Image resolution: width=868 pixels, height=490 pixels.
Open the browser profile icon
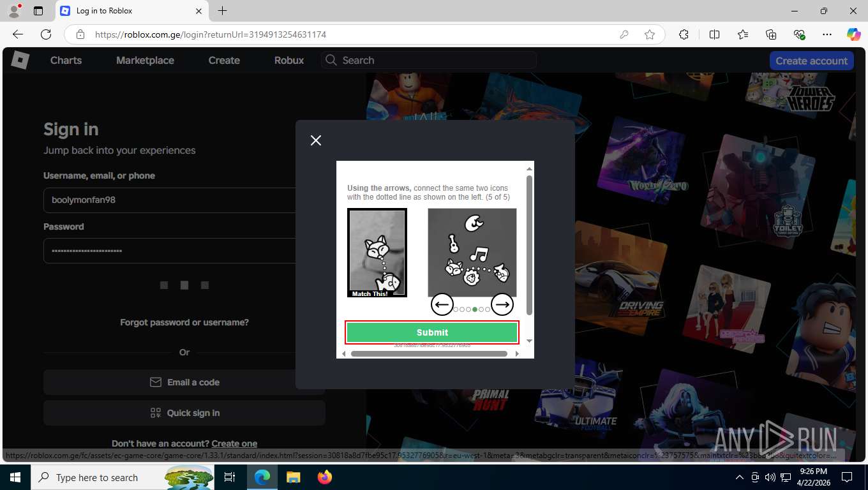click(14, 11)
